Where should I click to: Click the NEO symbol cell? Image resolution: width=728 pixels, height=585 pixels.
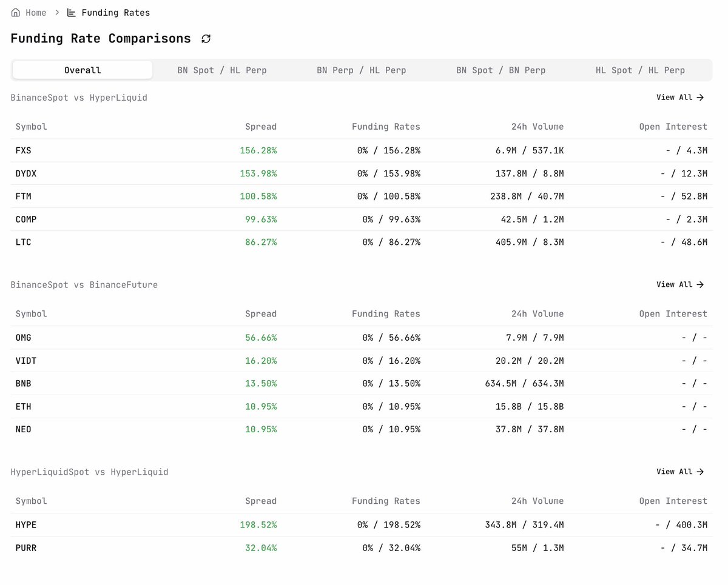pos(24,429)
